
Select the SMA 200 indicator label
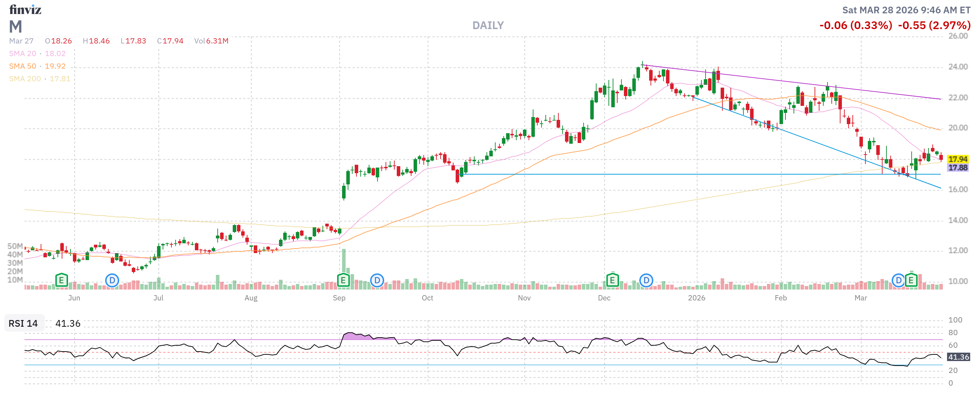pyautogui.click(x=25, y=79)
